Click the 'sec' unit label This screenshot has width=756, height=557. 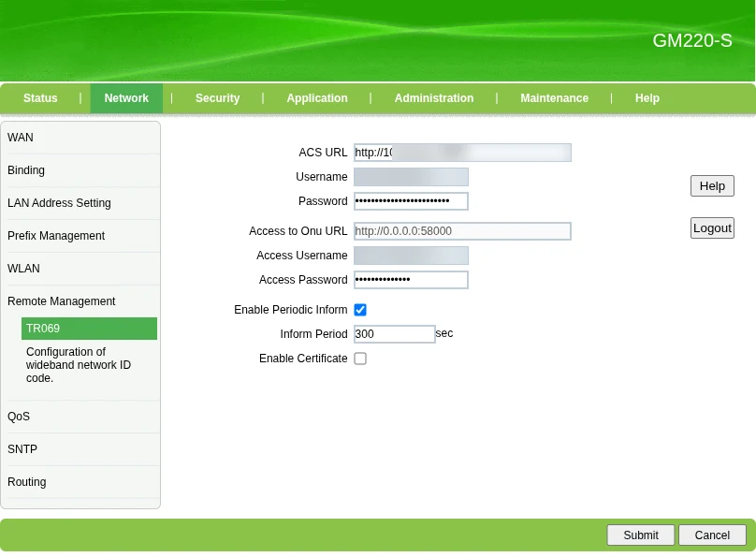click(444, 333)
